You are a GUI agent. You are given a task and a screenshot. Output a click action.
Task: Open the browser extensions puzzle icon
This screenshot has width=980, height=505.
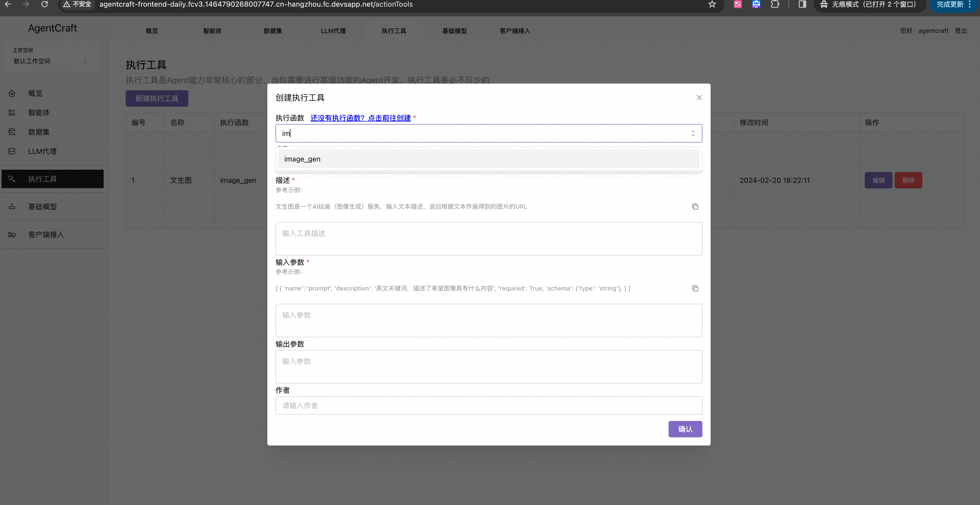[x=775, y=4]
